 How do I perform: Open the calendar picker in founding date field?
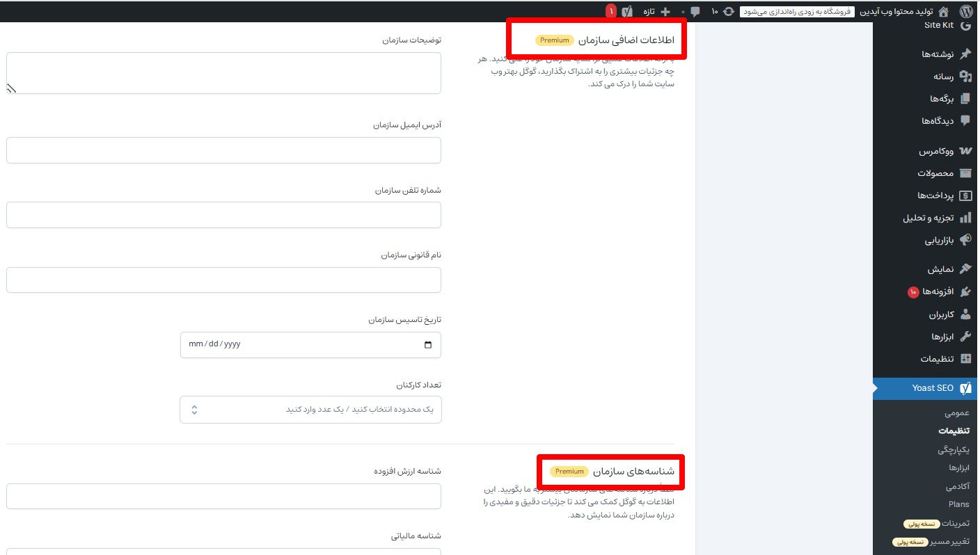[427, 345]
